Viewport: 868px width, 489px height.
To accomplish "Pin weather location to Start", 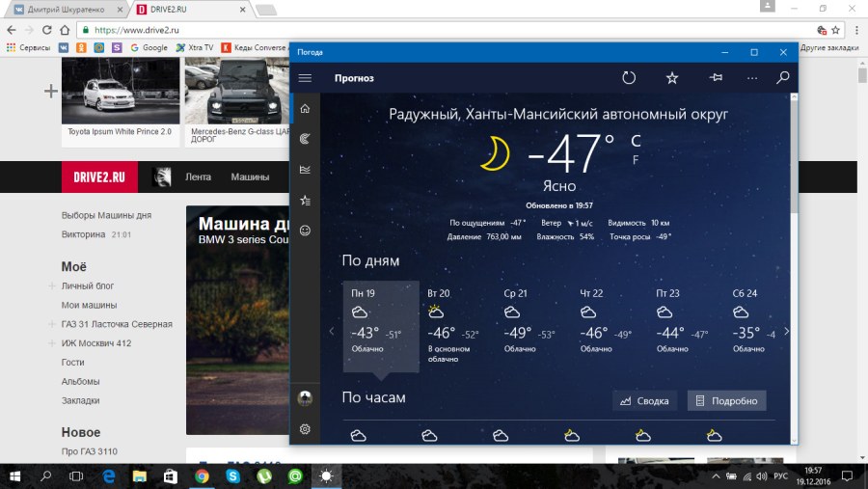I will pos(716,78).
